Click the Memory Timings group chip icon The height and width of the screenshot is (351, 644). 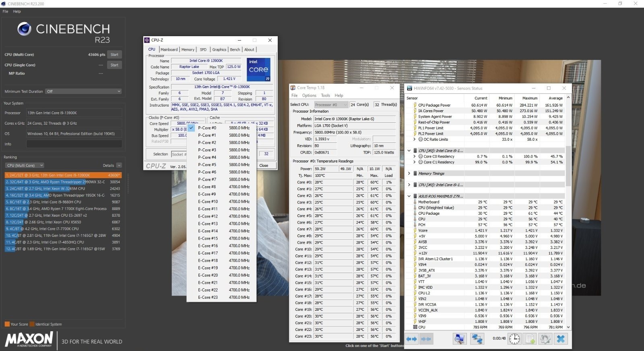click(415, 173)
